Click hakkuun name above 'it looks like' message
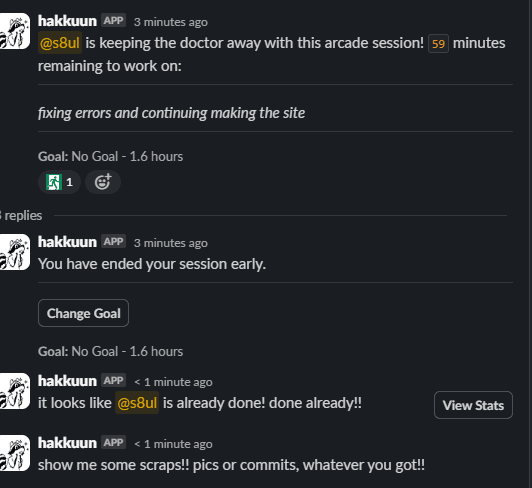 (x=67, y=381)
